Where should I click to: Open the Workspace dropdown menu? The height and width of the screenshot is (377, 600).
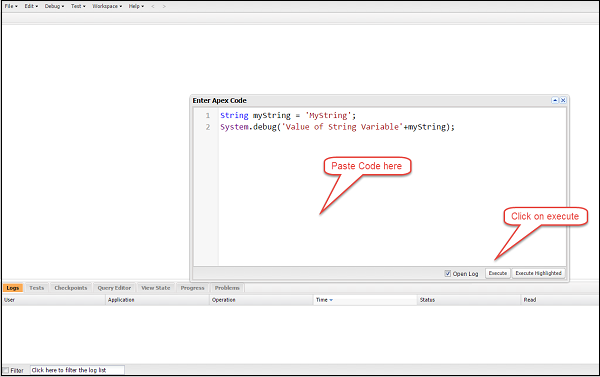tap(107, 6)
